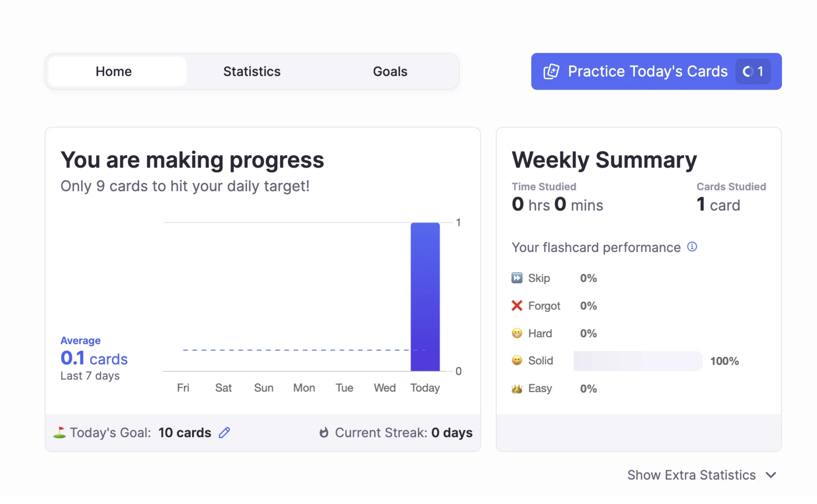Image resolution: width=817 pixels, height=504 pixels.
Task: Click the Forgot red X icon
Action: (516, 306)
